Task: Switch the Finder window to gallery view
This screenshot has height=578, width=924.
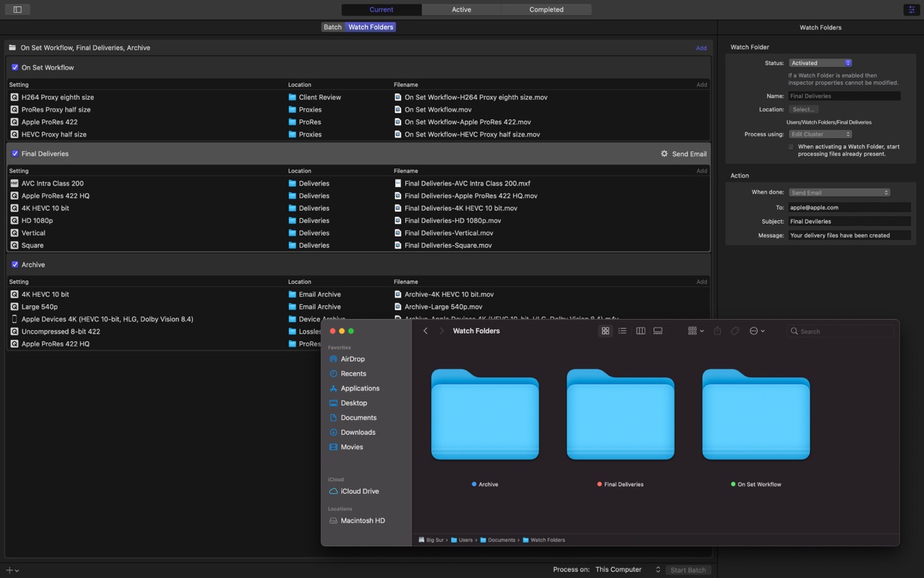Action: coord(657,331)
